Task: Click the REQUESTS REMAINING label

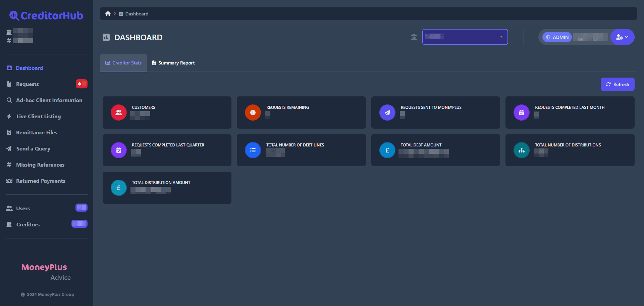Action: point(288,107)
